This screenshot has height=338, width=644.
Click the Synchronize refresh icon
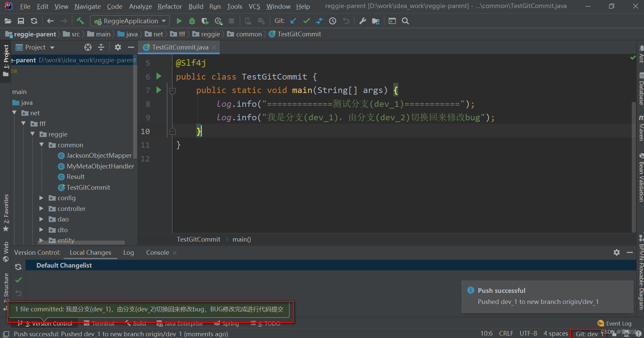click(34, 21)
